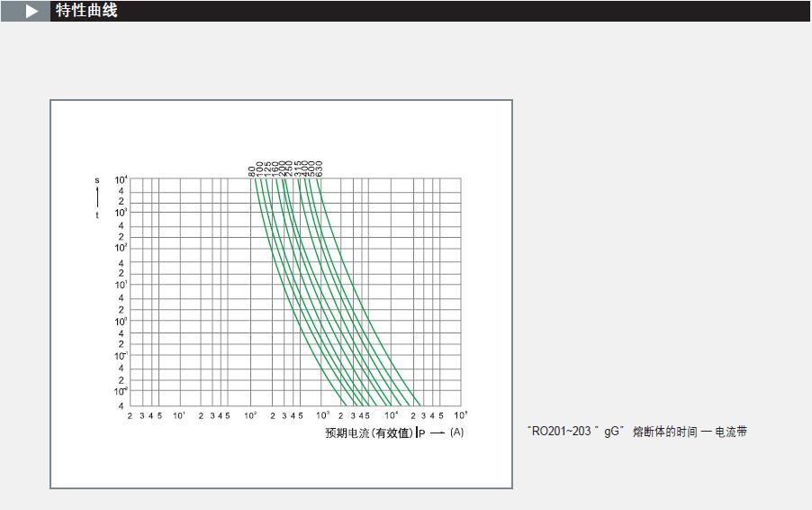Image resolution: width=812 pixels, height=510 pixels.
Task: Click the top 10⁴ label on vertical axis
Action: pyautogui.click(x=121, y=179)
